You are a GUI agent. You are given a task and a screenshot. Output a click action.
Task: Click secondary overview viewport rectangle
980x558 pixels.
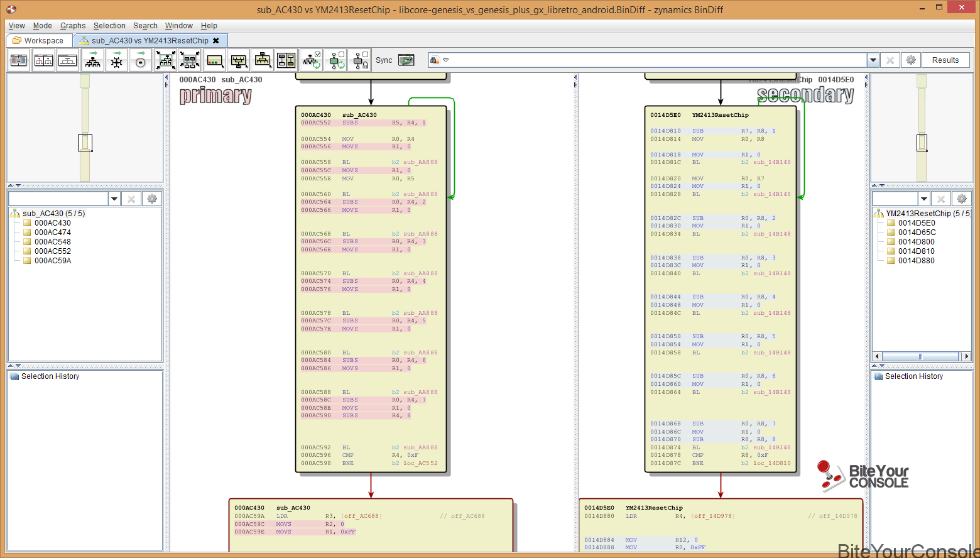click(x=922, y=143)
